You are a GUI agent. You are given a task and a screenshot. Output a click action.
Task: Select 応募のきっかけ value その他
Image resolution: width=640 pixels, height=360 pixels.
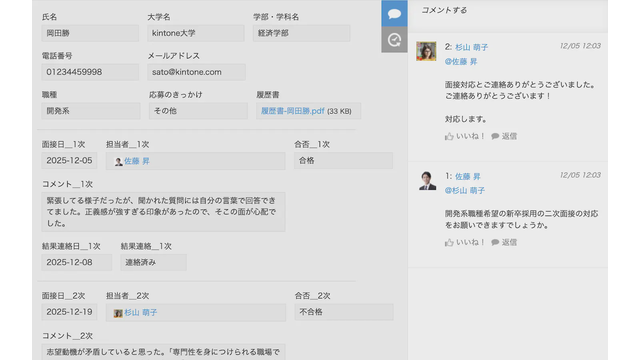tap(198, 111)
